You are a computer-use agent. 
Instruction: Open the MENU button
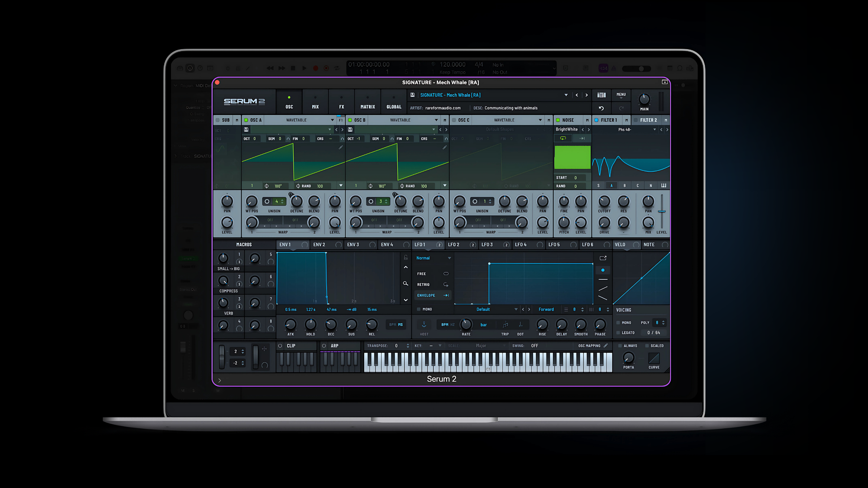621,95
